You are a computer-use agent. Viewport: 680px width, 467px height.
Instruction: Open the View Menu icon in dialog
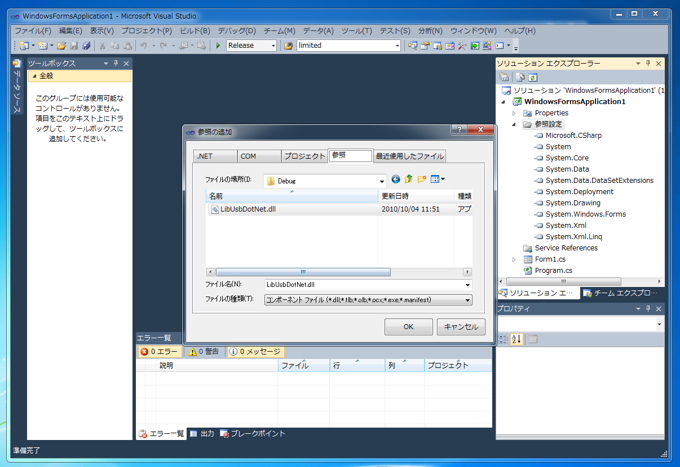[437, 179]
